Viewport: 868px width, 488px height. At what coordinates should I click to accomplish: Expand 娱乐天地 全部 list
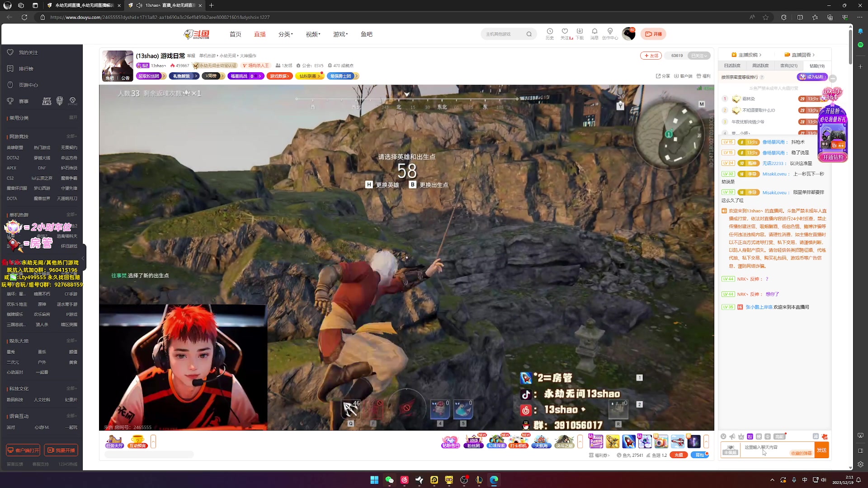(71, 341)
